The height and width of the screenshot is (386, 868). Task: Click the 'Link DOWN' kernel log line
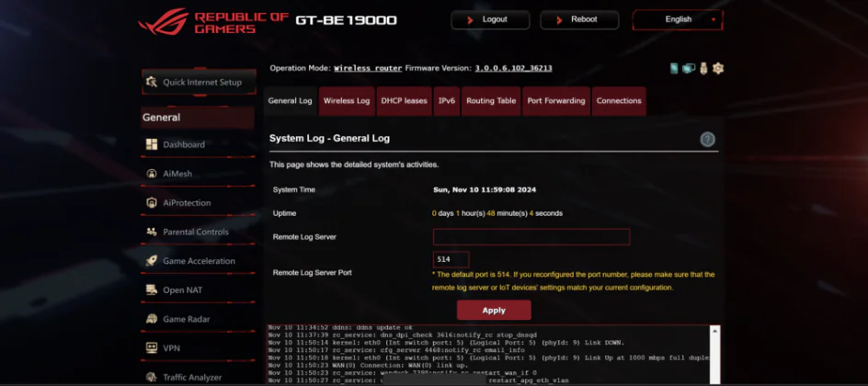(x=446, y=343)
